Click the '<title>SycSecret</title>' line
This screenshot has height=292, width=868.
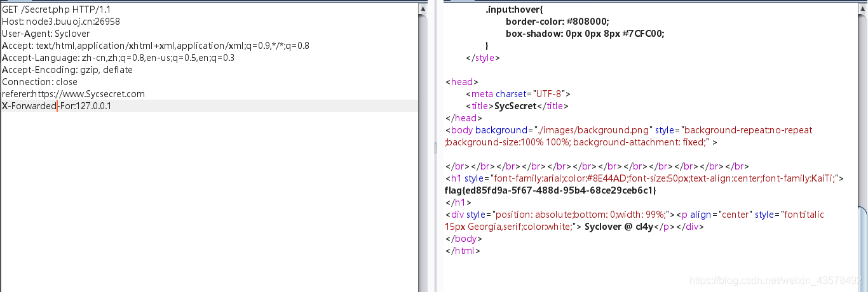click(x=517, y=106)
